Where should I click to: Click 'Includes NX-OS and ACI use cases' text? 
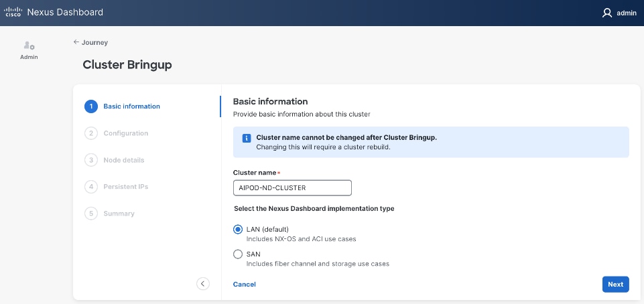[x=301, y=239]
